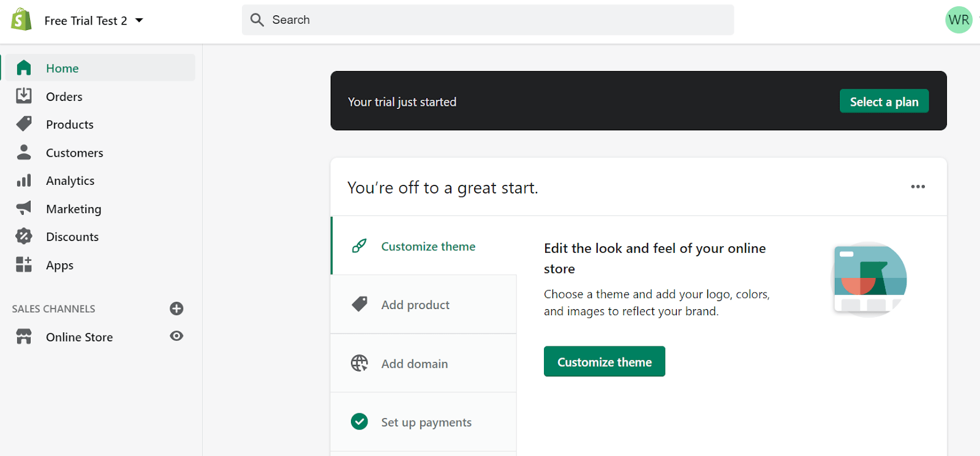Screen dimensions: 980x456
Task: Open the Analytics bar chart icon
Action: (x=24, y=181)
